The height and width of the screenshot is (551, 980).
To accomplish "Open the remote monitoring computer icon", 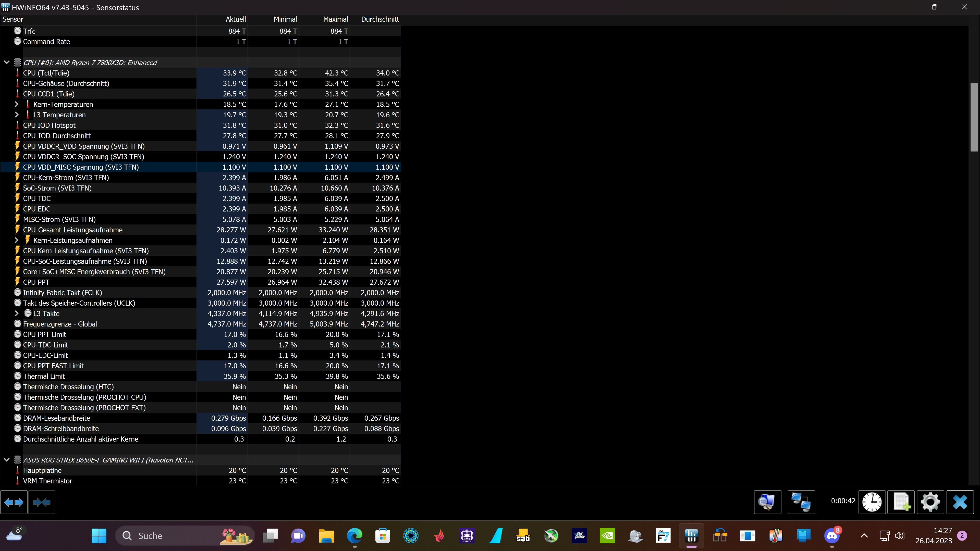I will tap(767, 502).
